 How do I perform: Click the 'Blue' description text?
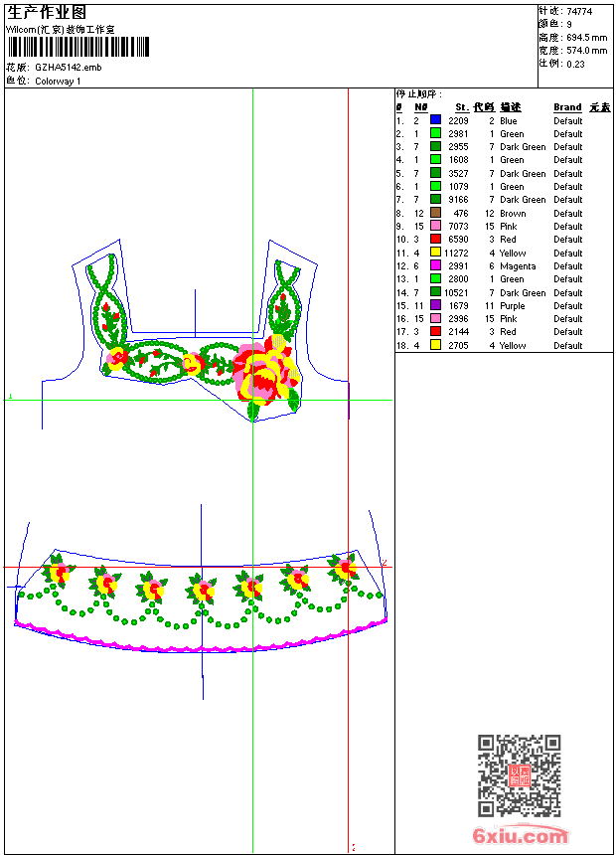point(508,121)
